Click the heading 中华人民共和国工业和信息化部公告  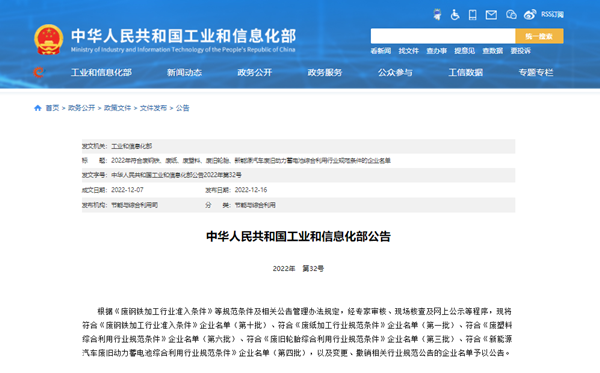298,236
